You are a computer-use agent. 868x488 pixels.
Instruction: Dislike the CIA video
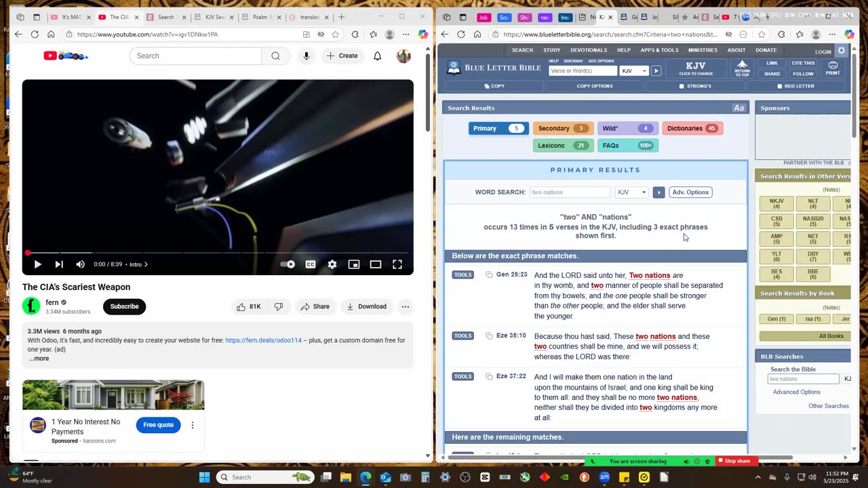(x=279, y=306)
